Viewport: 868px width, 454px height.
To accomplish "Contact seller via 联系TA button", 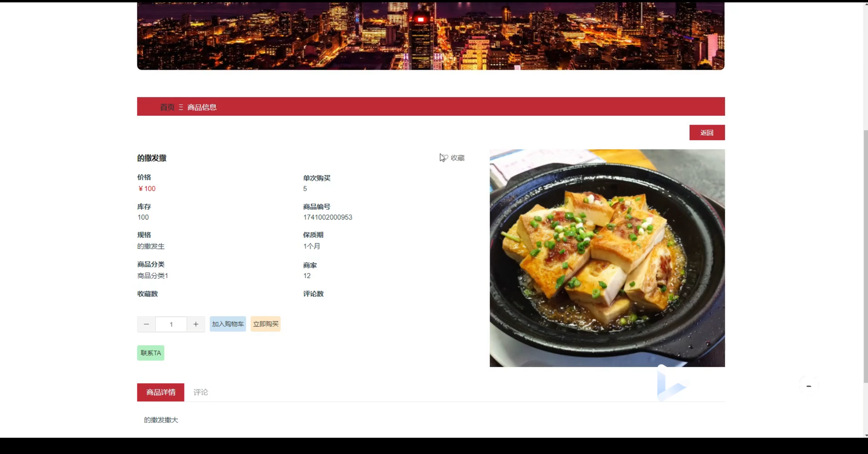I will [x=151, y=353].
